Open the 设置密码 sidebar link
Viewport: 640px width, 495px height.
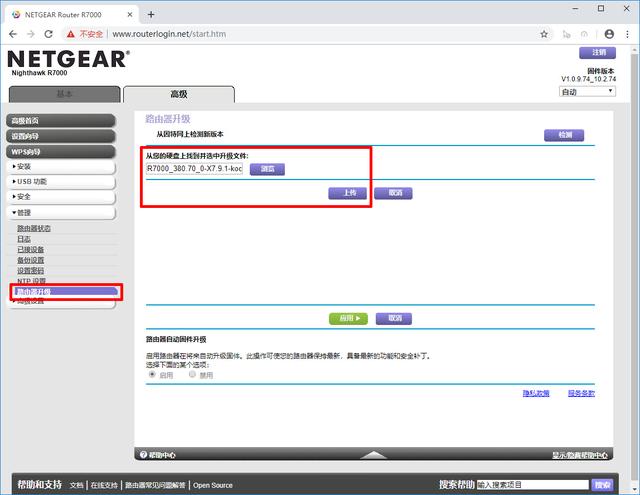coord(30,271)
